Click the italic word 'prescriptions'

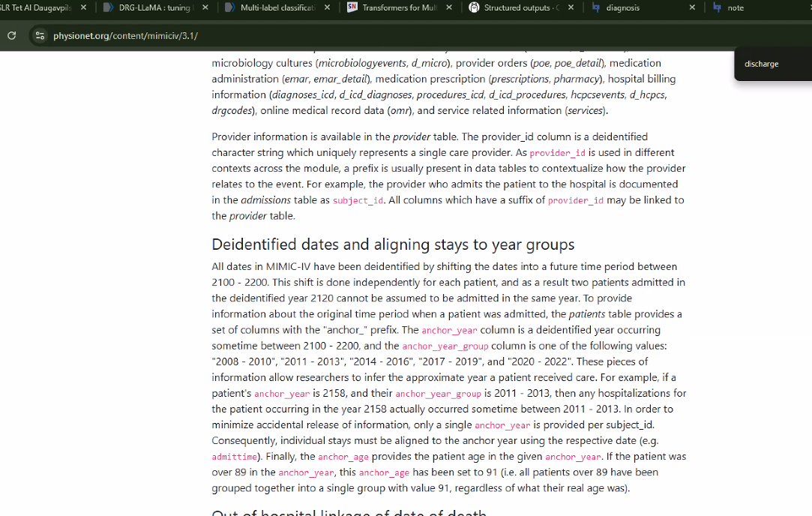click(520, 79)
